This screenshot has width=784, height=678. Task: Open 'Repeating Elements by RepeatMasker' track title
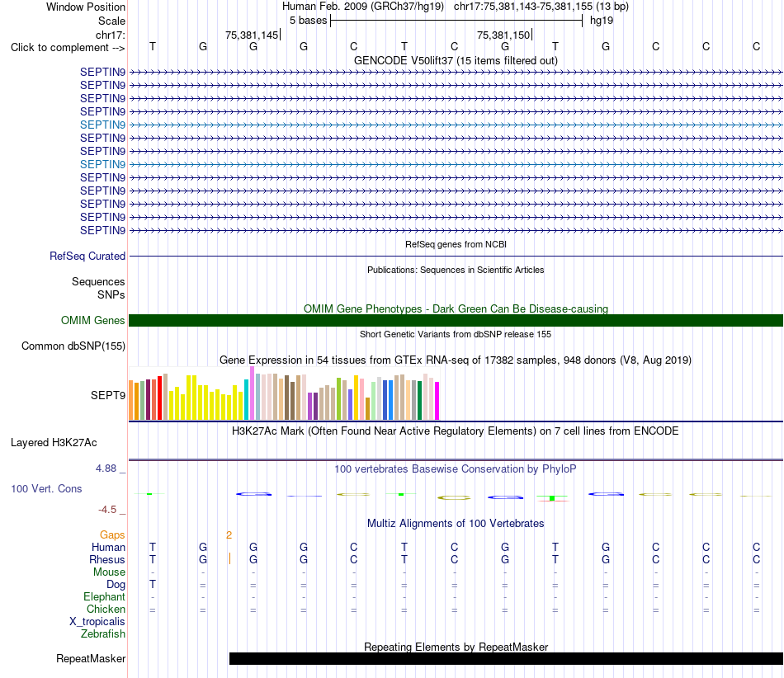point(456,647)
